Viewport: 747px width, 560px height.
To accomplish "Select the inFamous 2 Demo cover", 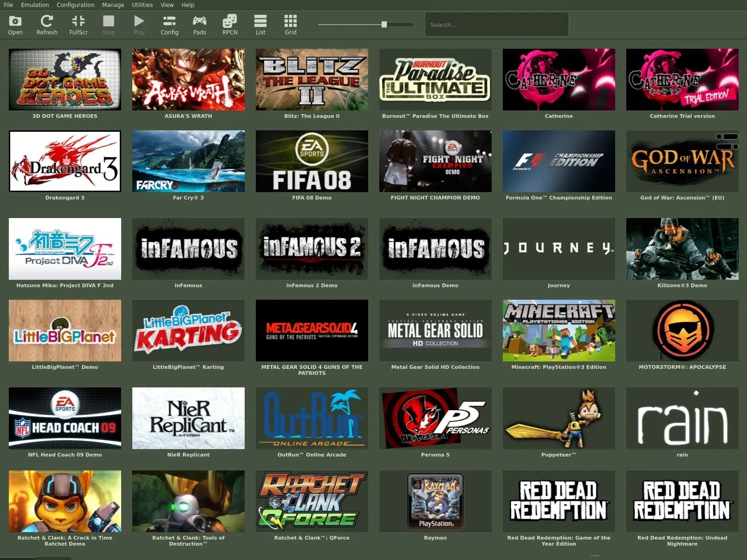I will [x=312, y=249].
